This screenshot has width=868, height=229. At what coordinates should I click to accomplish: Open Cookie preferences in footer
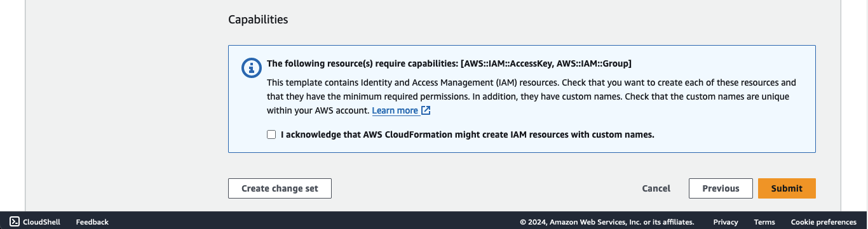[x=824, y=222]
